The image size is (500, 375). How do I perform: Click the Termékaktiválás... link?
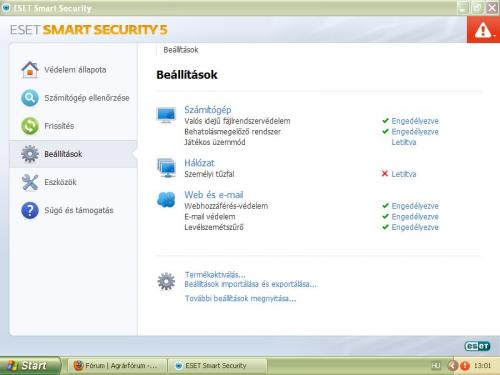click(x=215, y=275)
